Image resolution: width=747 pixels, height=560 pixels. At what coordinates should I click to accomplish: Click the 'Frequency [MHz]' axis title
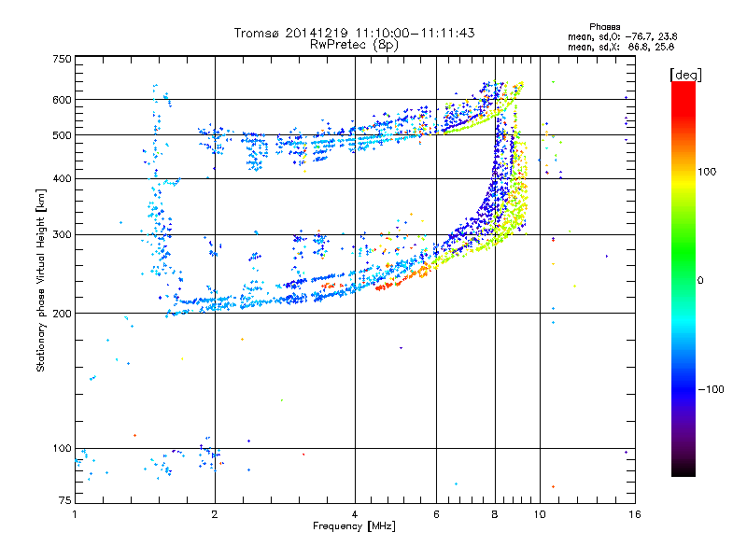(x=354, y=526)
